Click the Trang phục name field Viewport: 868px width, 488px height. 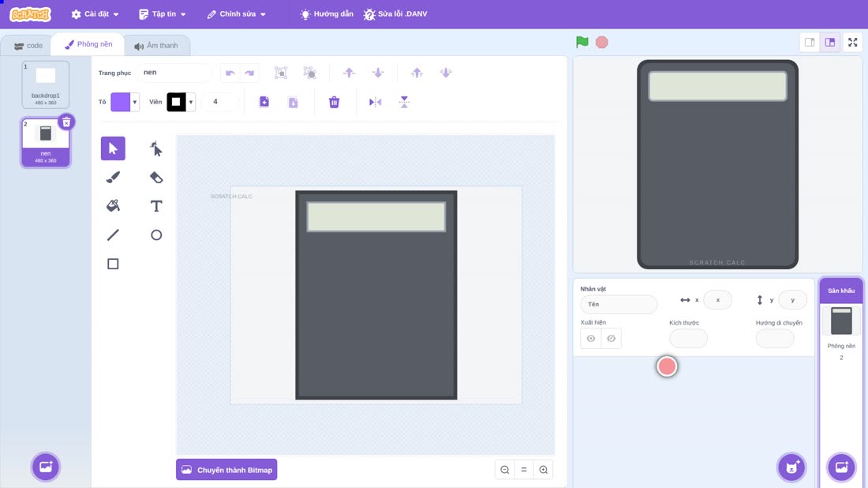tap(174, 73)
